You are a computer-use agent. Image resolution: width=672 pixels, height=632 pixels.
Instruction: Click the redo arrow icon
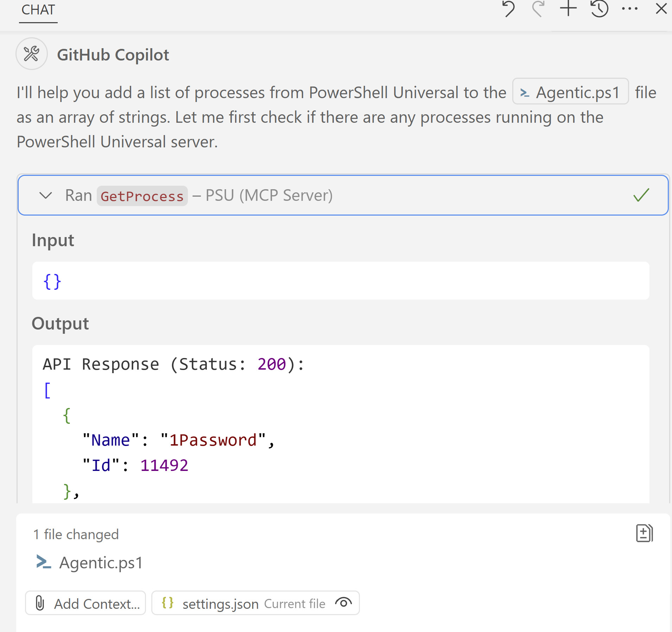pyautogui.click(x=538, y=9)
